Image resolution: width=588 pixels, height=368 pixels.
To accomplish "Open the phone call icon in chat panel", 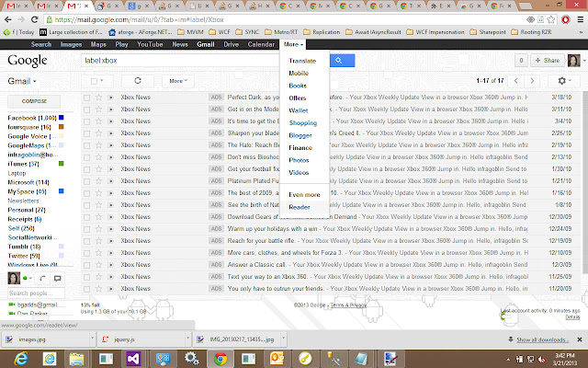I will pyautogui.click(x=43, y=278).
